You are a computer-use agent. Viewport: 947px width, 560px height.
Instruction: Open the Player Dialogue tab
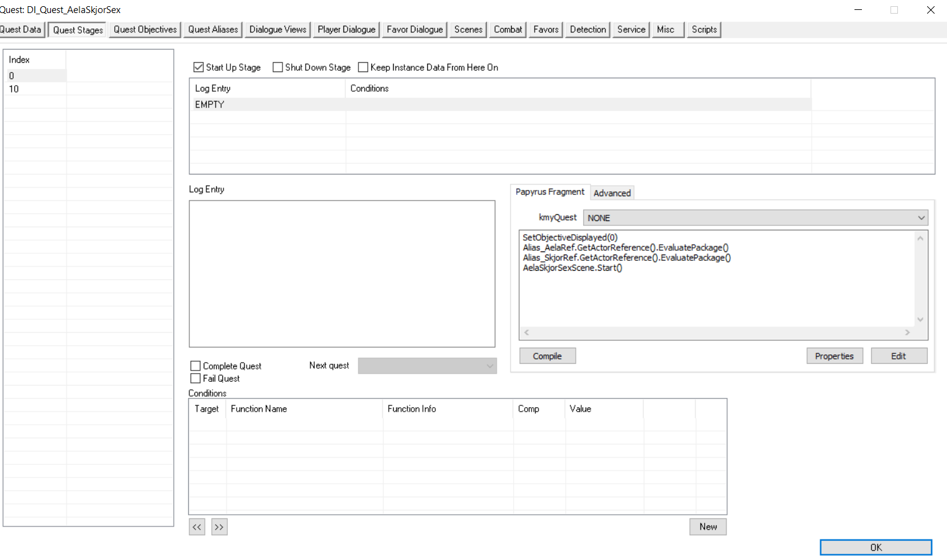pos(347,30)
